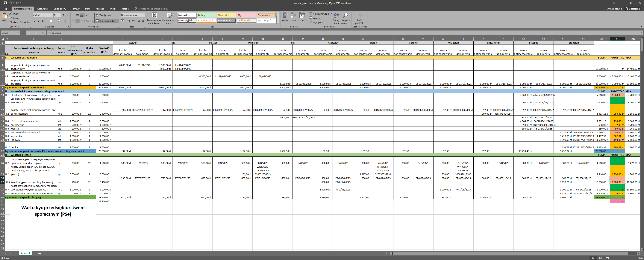Open the Wypełnij (Fill) dropdown

pyautogui.click(x=316, y=18)
